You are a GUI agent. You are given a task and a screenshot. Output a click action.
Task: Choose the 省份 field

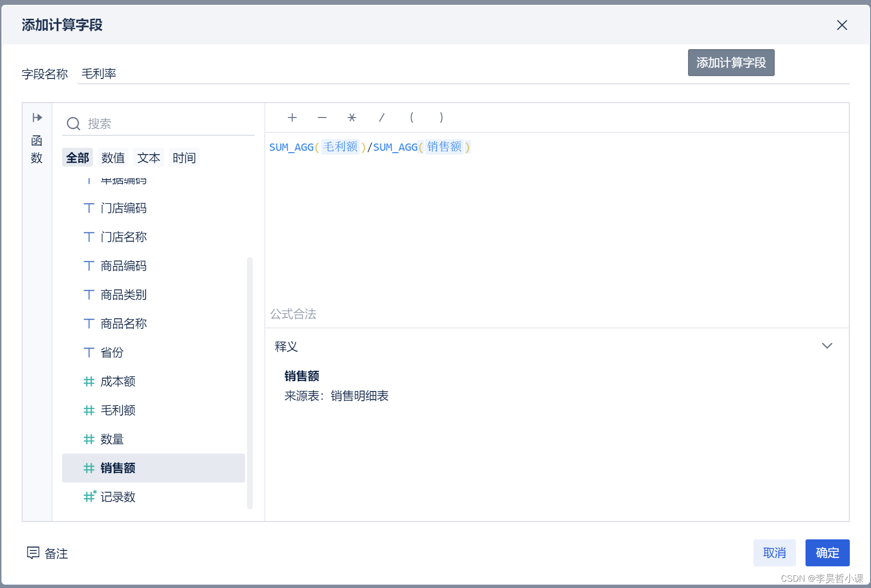(154, 353)
